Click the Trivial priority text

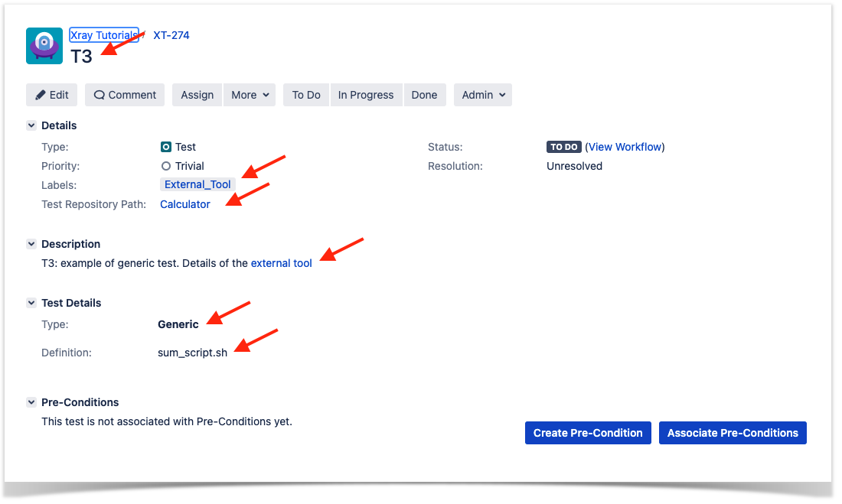[x=190, y=167]
